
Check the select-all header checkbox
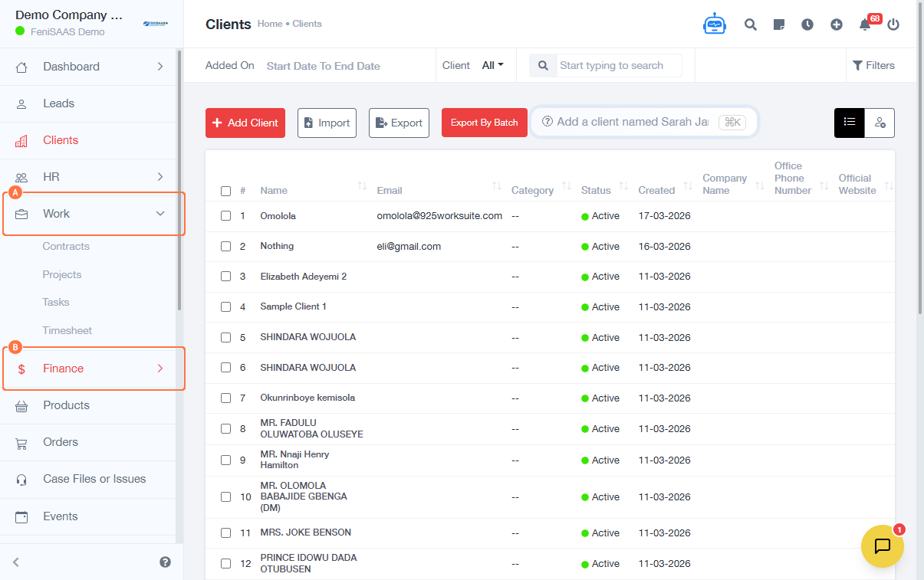pos(225,191)
